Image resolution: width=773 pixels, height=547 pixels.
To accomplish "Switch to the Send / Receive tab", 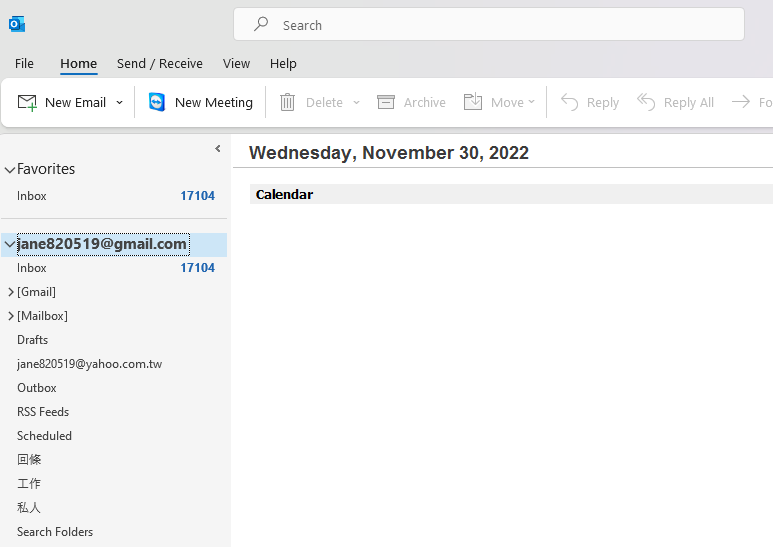I will point(160,63).
